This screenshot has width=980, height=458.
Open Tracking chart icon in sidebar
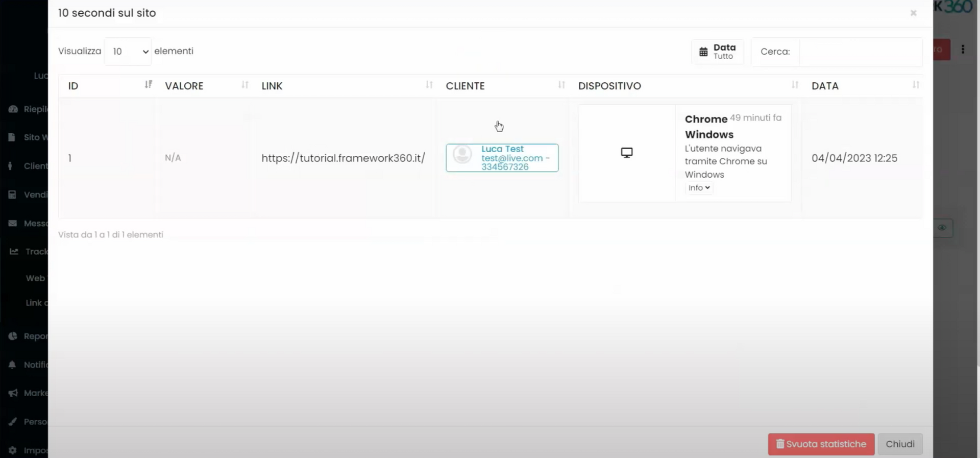(x=14, y=251)
